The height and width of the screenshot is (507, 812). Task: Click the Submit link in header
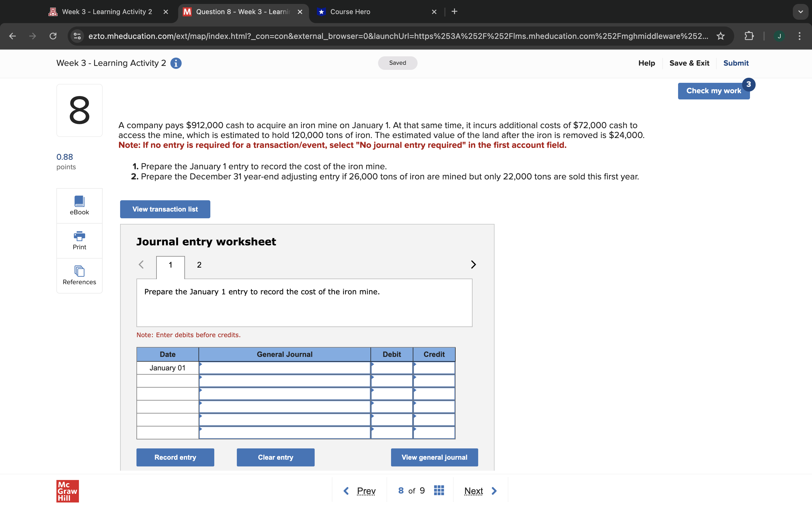coord(736,63)
